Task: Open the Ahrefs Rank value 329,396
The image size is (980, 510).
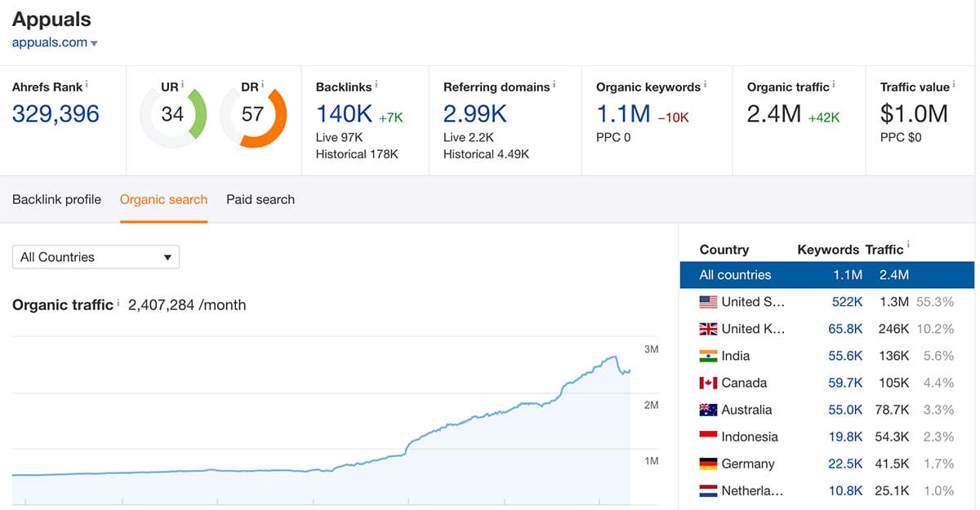Action: tap(56, 113)
